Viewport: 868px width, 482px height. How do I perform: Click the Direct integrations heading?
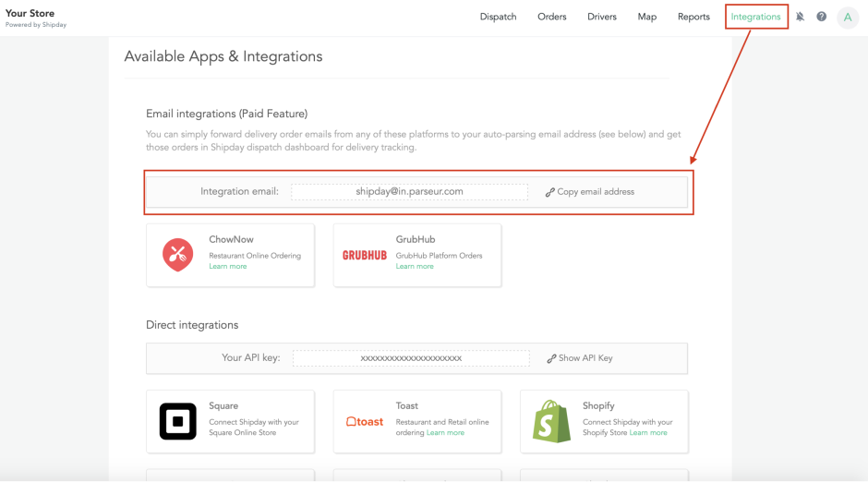pos(192,325)
